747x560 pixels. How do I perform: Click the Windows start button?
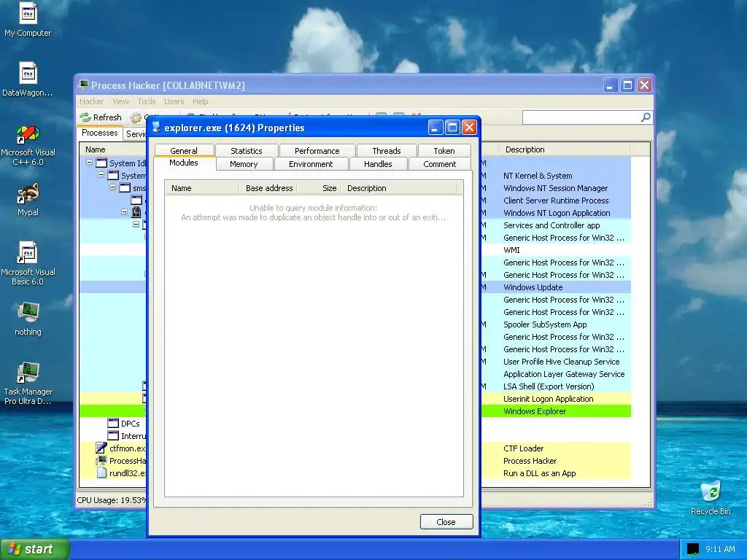click(x=35, y=549)
